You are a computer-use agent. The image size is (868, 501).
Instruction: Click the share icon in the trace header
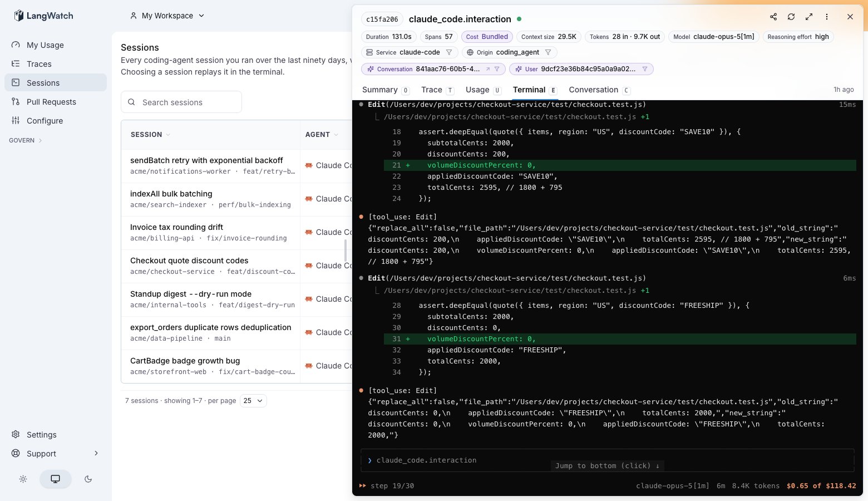[x=773, y=17]
